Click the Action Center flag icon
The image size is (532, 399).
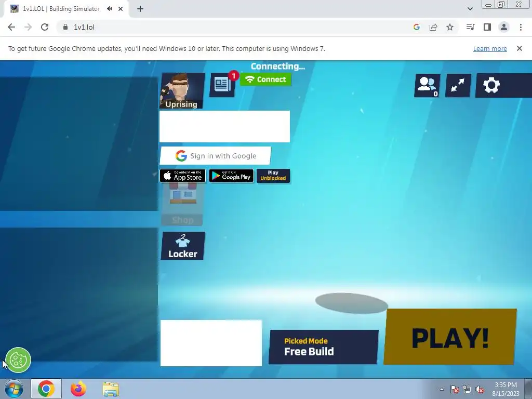click(455, 389)
